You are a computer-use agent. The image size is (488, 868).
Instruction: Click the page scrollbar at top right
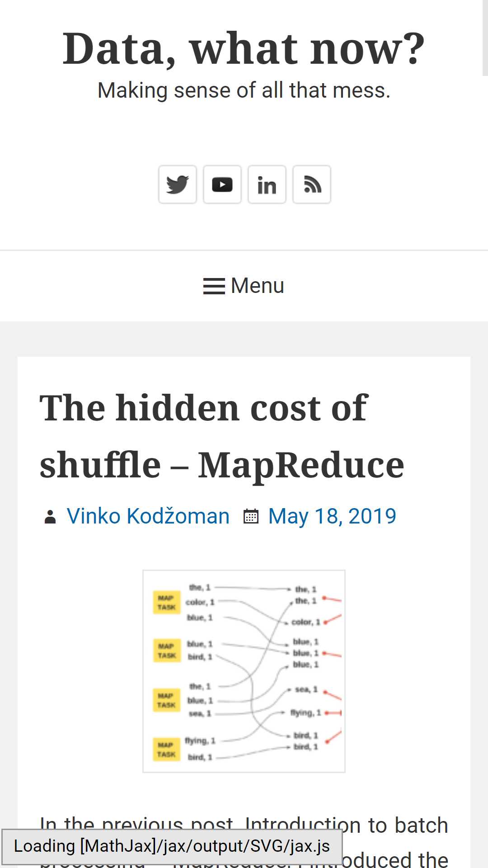[x=485, y=38]
